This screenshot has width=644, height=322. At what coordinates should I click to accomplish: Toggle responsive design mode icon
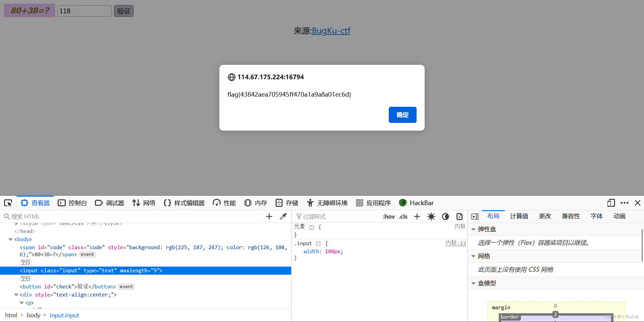click(611, 203)
